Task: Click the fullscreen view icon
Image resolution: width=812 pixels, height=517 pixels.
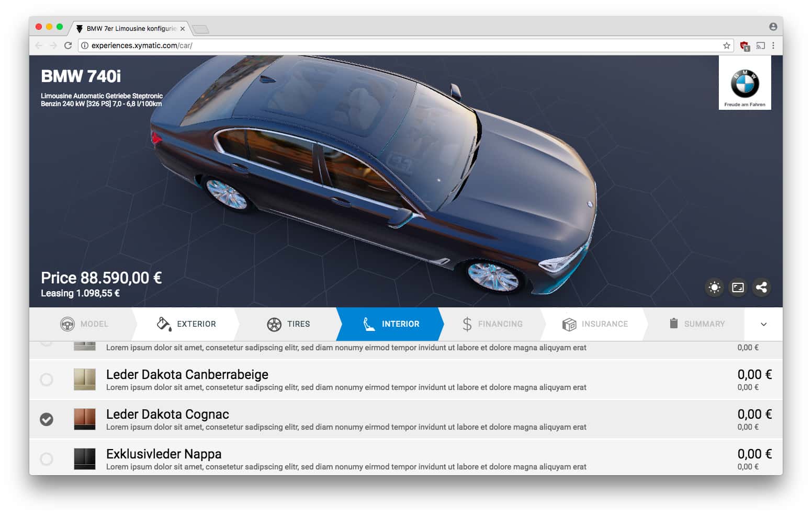Action: point(738,288)
